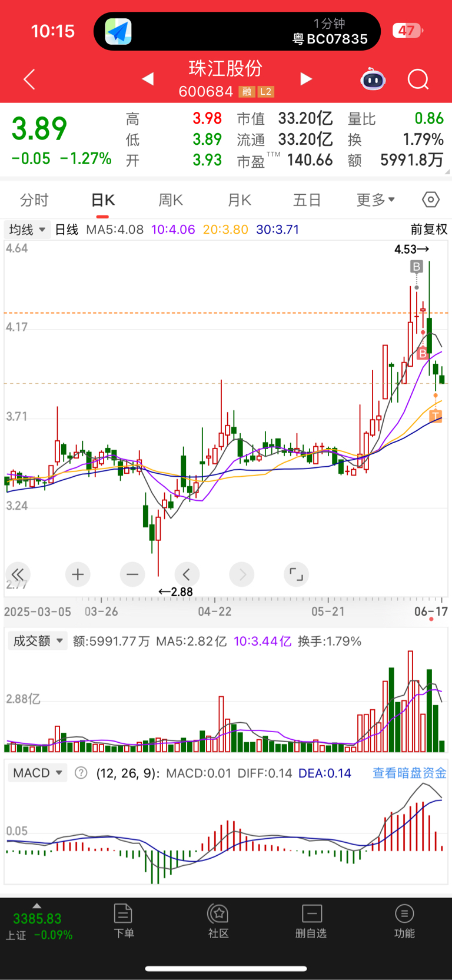Open stock search magnifier
Viewport: 452px width, 980px height.
click(418, 79)
